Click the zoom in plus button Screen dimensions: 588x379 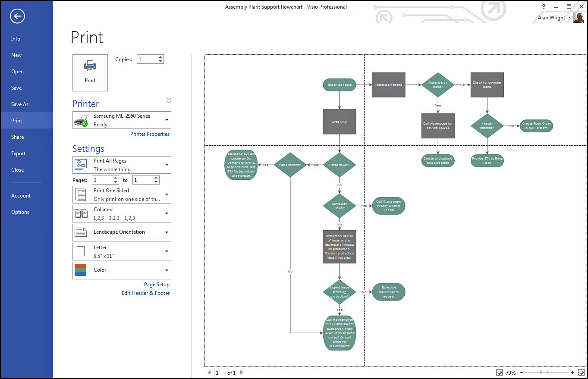[572, 373]
